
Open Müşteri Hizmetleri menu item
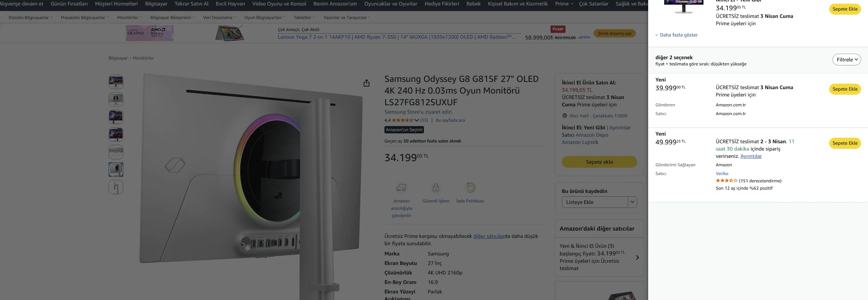coord(116,4)
